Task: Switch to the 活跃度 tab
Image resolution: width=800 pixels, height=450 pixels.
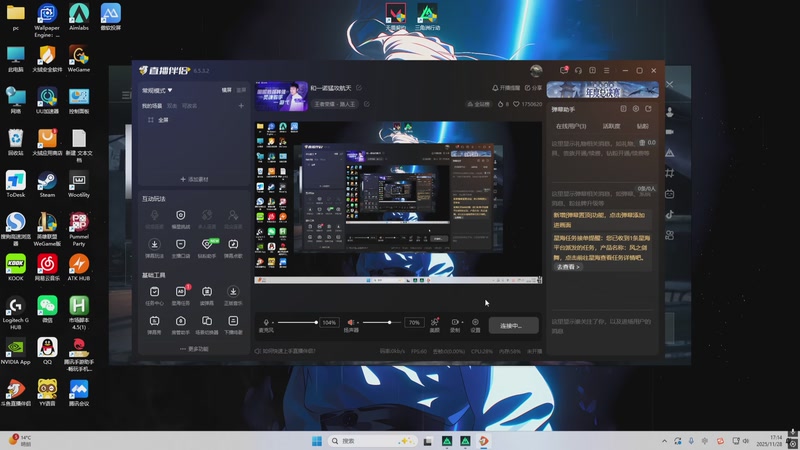Action: (x=611, y=126)
